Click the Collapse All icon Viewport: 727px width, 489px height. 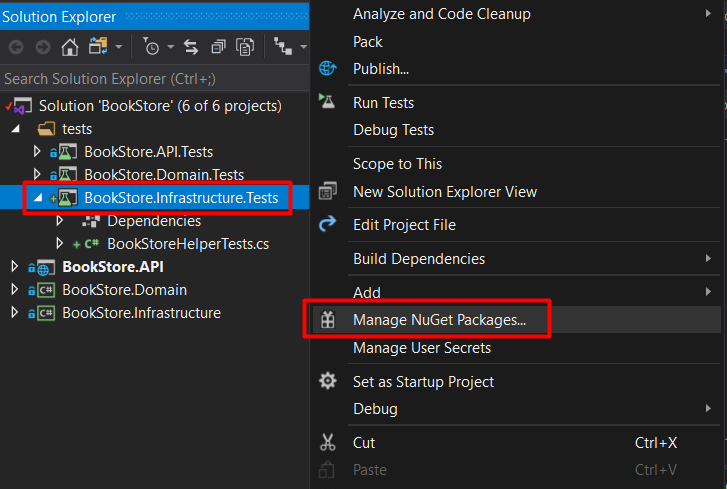point(218,47)
